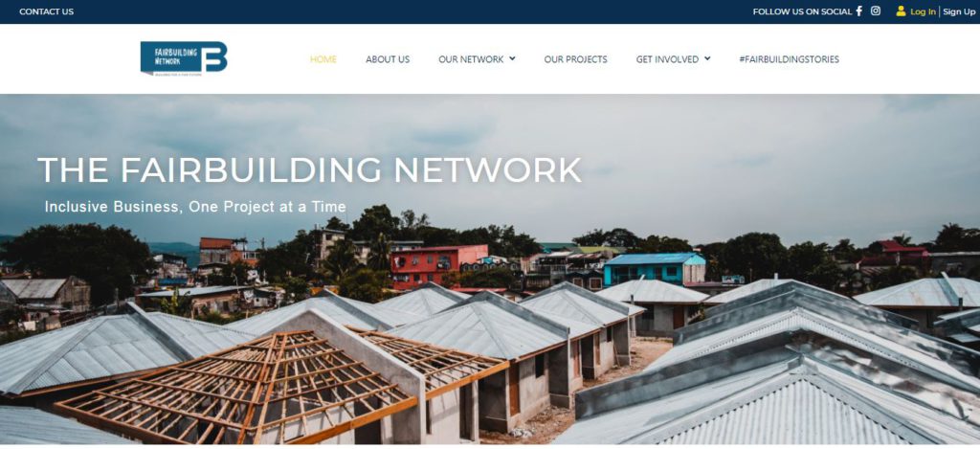Click the Fairbuilding Network logo
This screenshot has height=449, width=980.
click(184, 58)
